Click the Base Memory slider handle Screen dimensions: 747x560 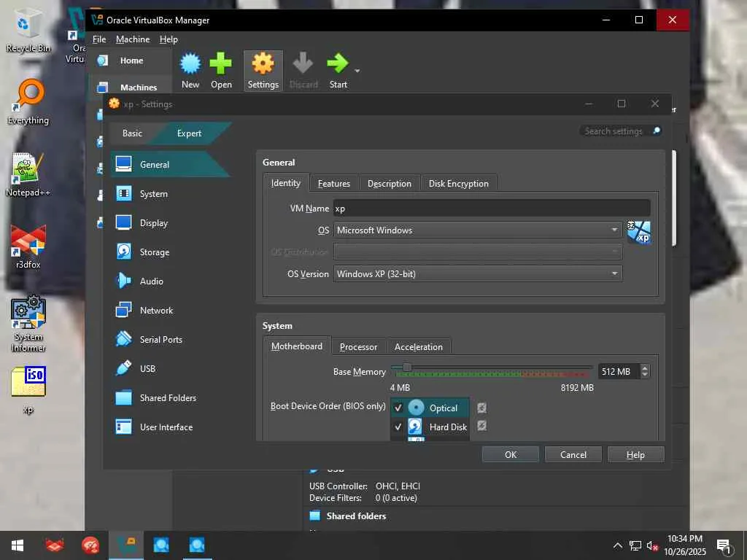[407, 367]
